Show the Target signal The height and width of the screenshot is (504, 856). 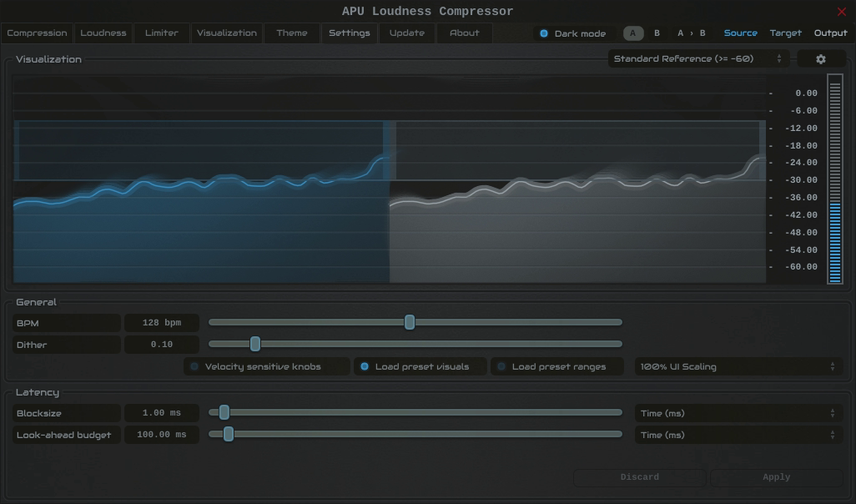(786, 33)
